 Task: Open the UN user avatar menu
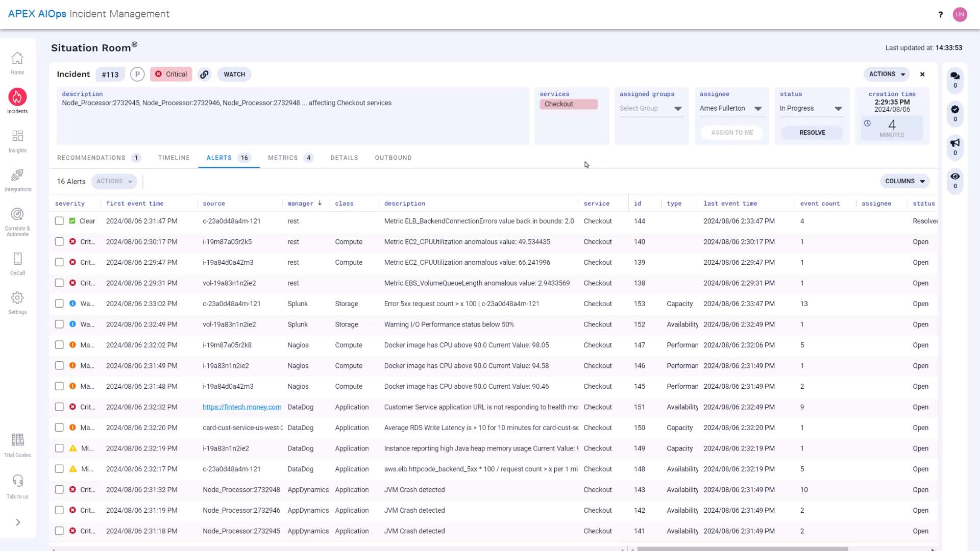click(960, 14)
